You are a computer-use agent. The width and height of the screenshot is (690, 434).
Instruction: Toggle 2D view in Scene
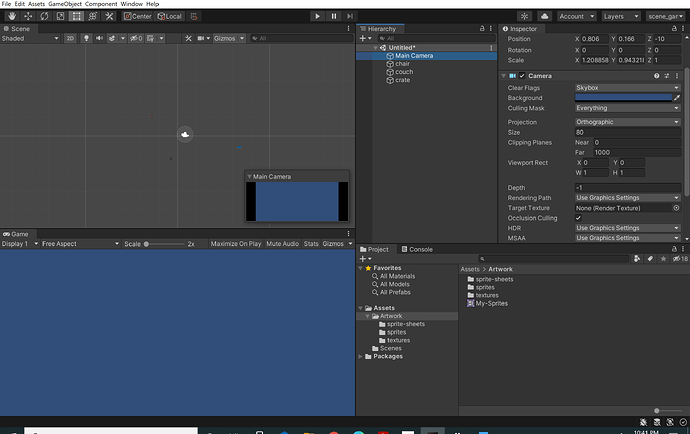70,38
